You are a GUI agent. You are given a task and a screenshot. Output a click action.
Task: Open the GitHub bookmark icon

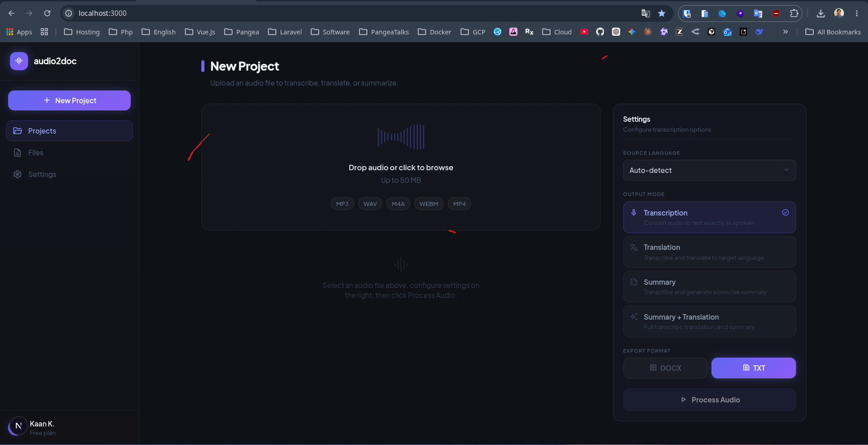600,32
